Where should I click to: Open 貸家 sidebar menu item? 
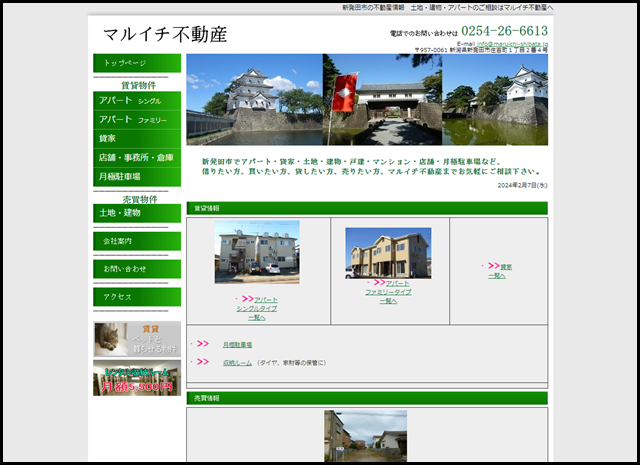point(137,139)
